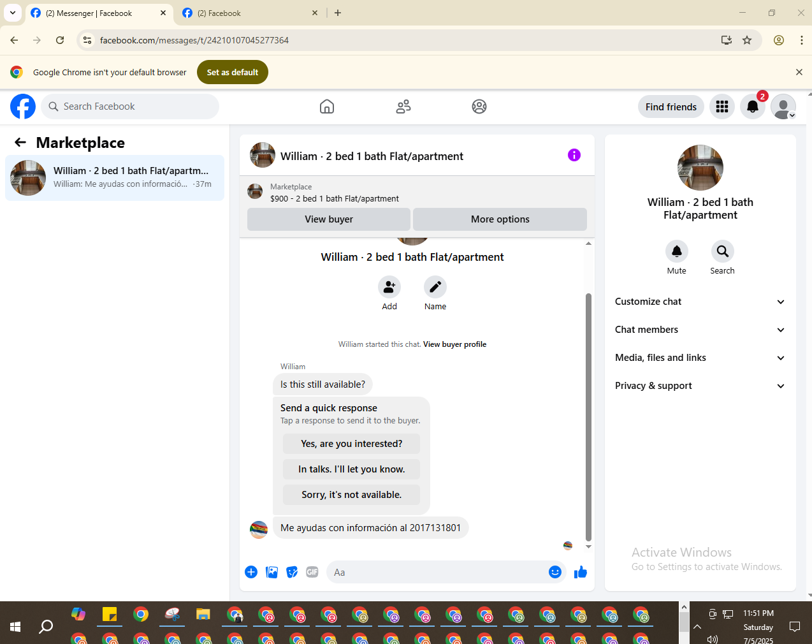Screen dimensions: 812x644
Task: Focus the Search Facebook field
Action: click(x=131, y=106)
